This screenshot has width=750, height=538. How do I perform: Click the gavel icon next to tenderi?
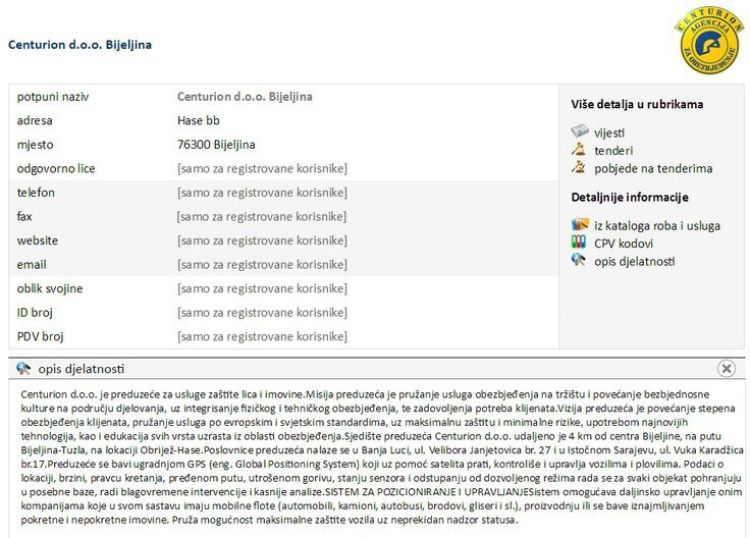point(578,150)
